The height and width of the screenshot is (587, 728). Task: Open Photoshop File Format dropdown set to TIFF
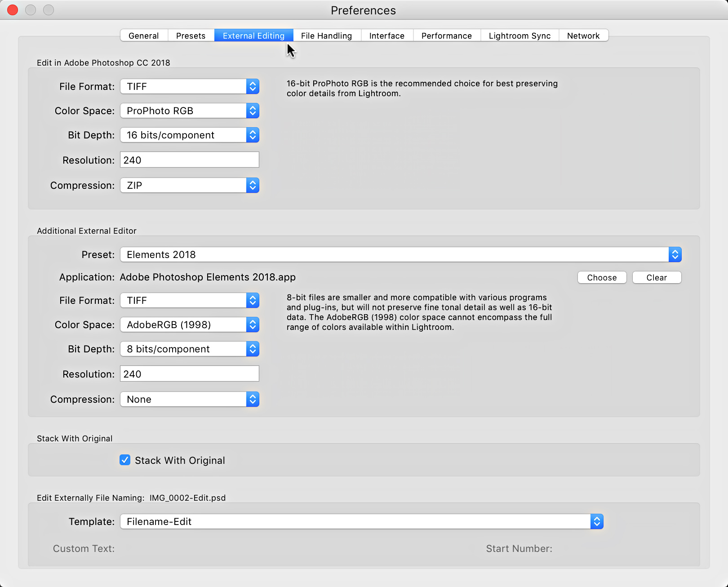pos(190,86)
